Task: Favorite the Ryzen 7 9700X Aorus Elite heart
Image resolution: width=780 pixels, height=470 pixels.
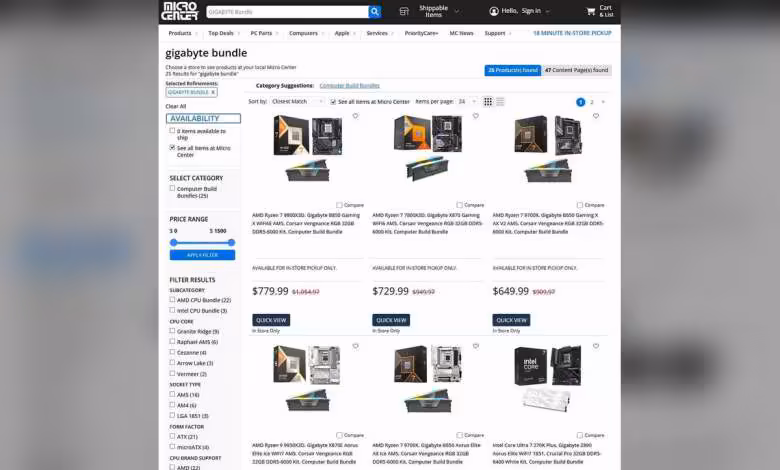Action: (476, 346)
